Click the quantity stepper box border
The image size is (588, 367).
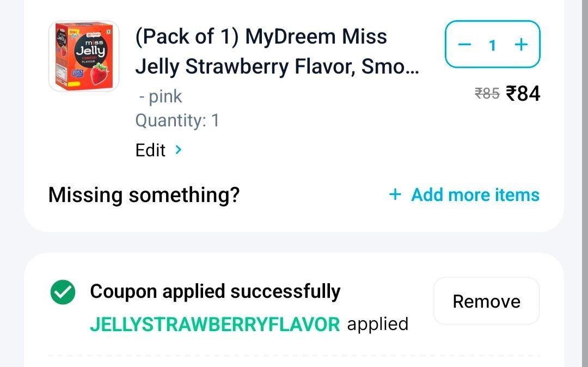coord(492,21)
